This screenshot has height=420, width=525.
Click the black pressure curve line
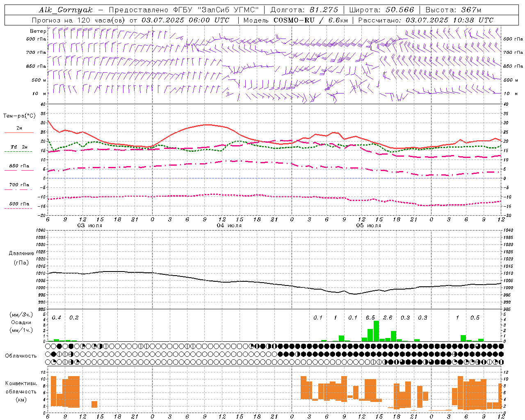(x=275, y=283)
